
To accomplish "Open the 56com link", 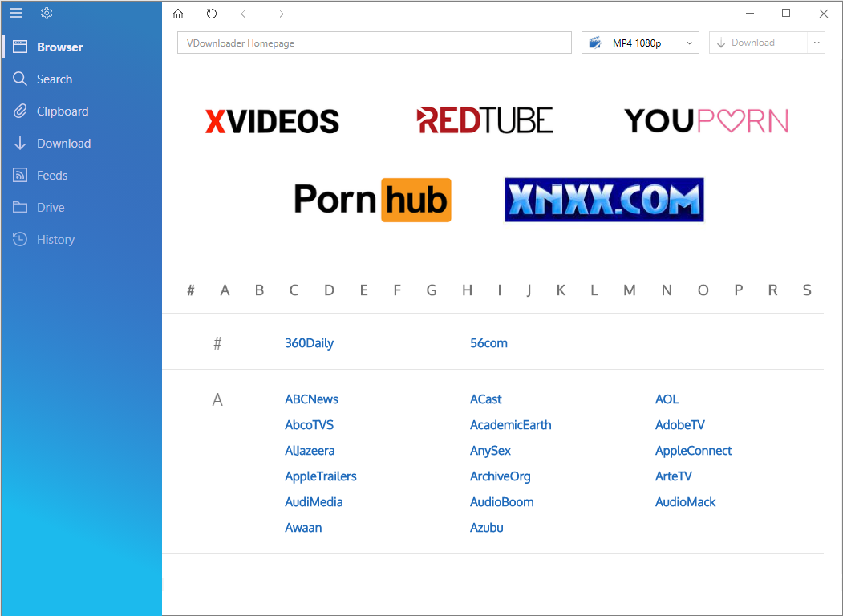I will (488, 343).
